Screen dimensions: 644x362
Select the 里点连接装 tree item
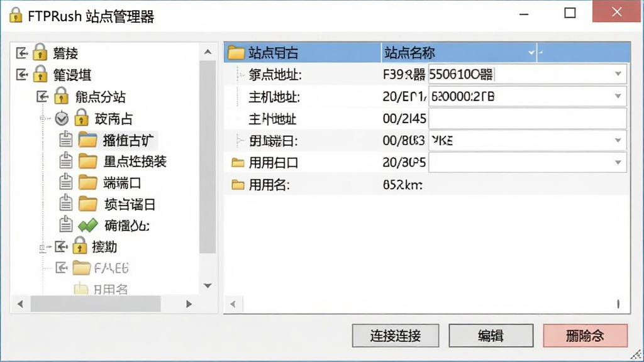coord(135,162)
